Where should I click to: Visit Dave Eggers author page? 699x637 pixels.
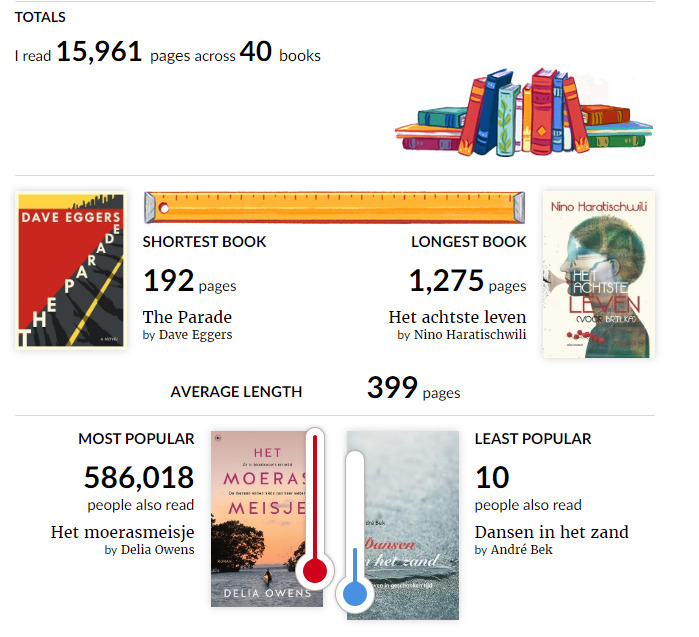click(195, 334)
